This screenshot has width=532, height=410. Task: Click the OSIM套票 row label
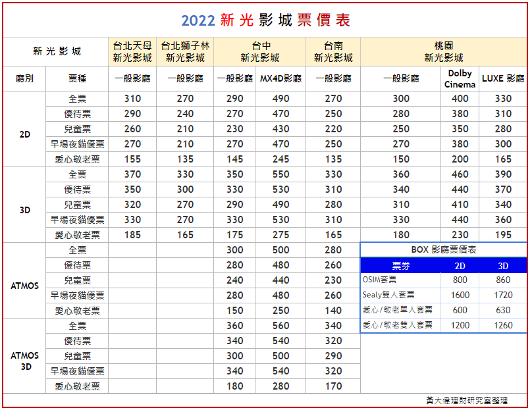(379, 280)
